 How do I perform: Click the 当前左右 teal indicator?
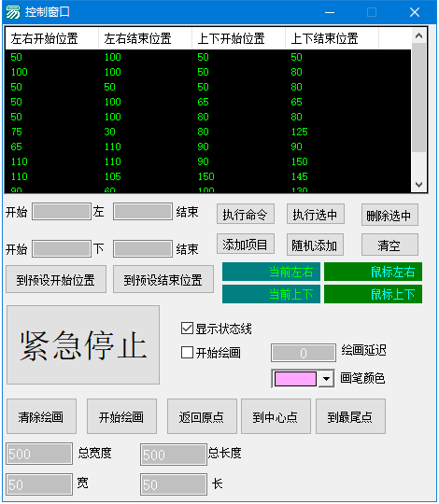[x=271, y=272]
